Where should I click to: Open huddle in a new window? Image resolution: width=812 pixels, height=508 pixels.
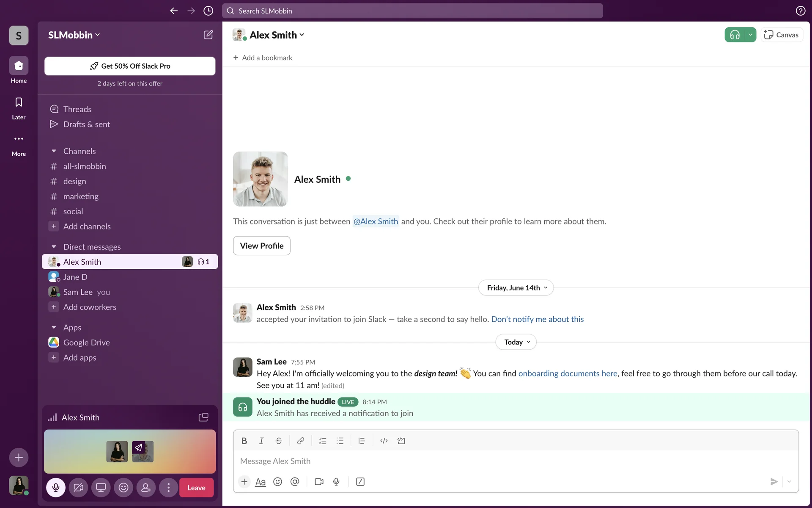(x=203, y=417)
